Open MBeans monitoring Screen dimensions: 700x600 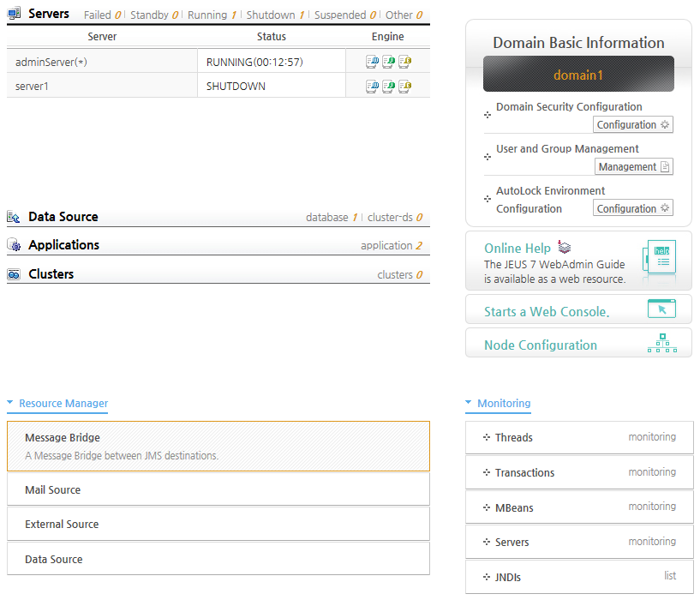tap(579, 507)
